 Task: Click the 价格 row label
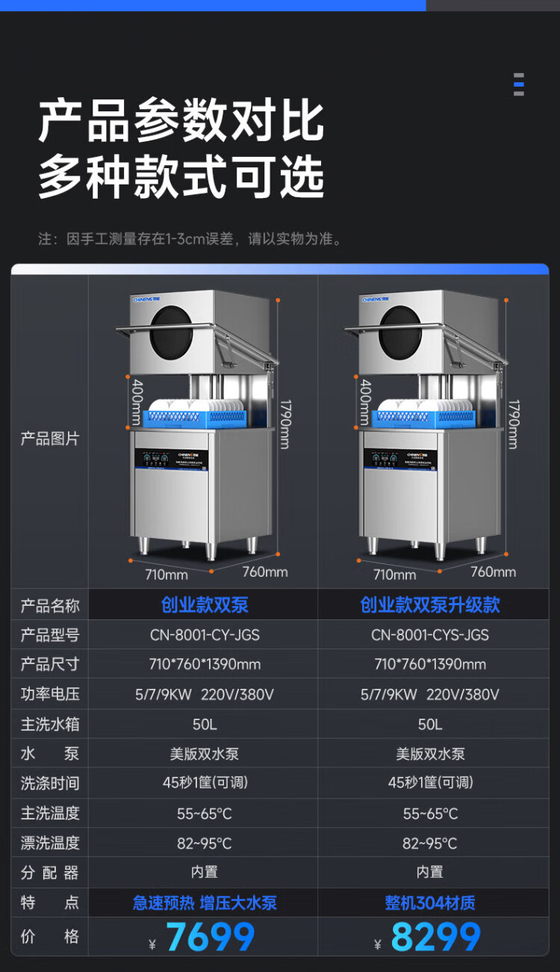tap(49, 936)
